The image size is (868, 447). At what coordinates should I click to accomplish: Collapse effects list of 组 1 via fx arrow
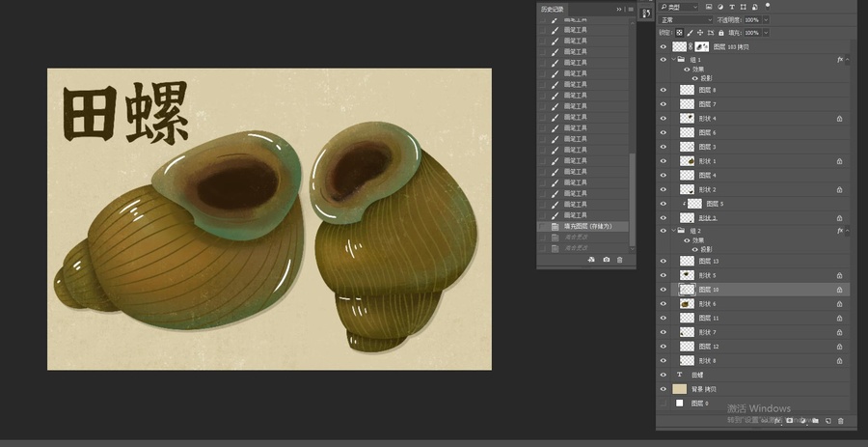pyautogui.click(x=847, y=59)
